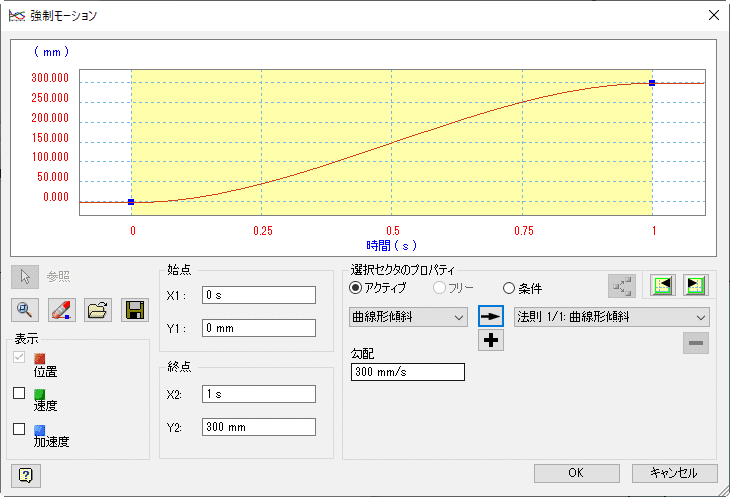Click the help question mark icon
Viewport: 730px width, 497px height.
click(x=26, y=475)
